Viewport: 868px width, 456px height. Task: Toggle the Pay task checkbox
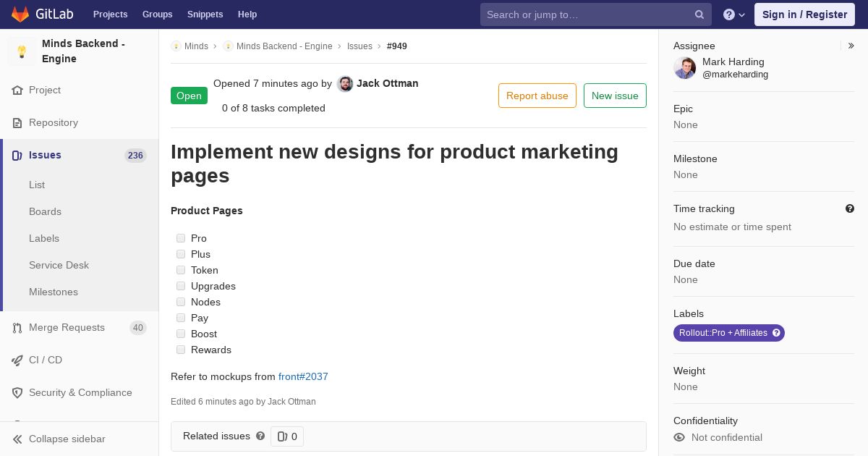click(181, 318)
